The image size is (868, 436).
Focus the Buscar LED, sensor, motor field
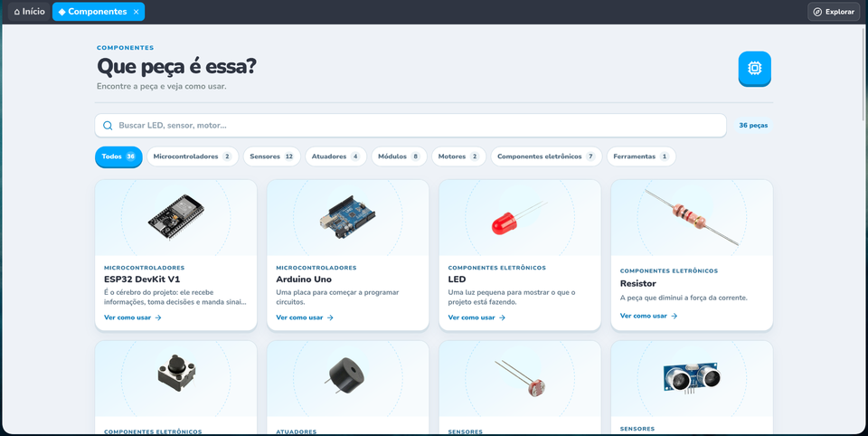coord(410,126)
